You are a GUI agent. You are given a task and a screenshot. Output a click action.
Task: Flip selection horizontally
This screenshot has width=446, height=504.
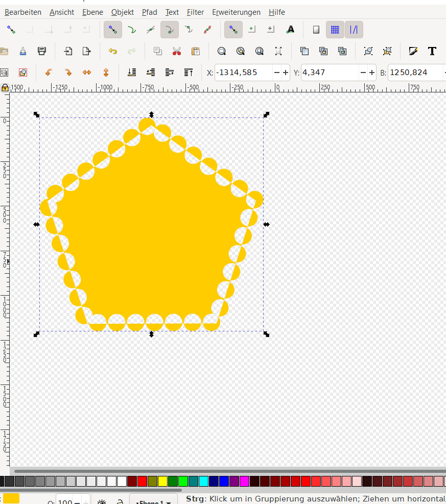[x=87, y=73]
